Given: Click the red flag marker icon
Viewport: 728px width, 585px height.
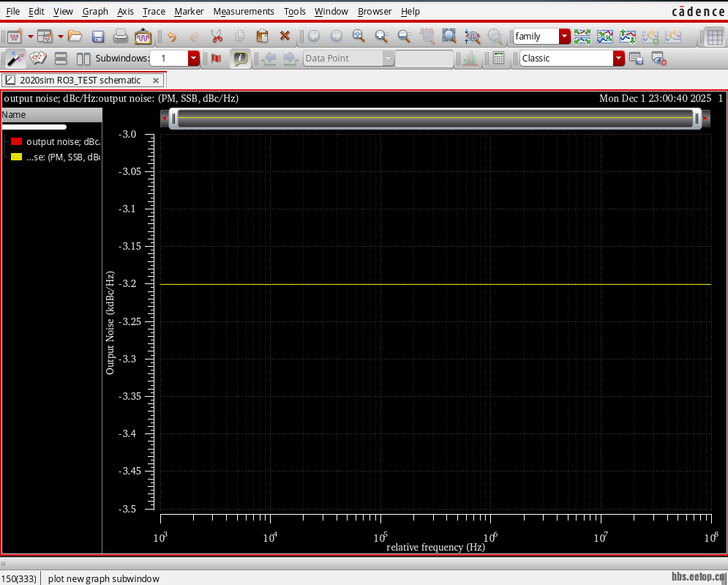Looking at the screenshot, I should tap(216, 59).
